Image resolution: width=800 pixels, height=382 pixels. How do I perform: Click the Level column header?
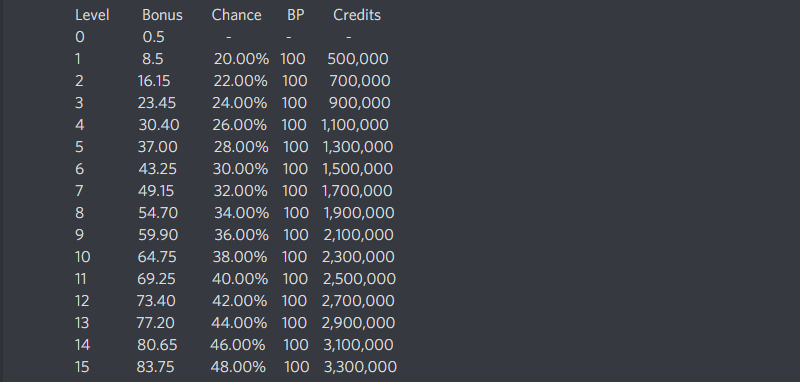tap(92, 15)
